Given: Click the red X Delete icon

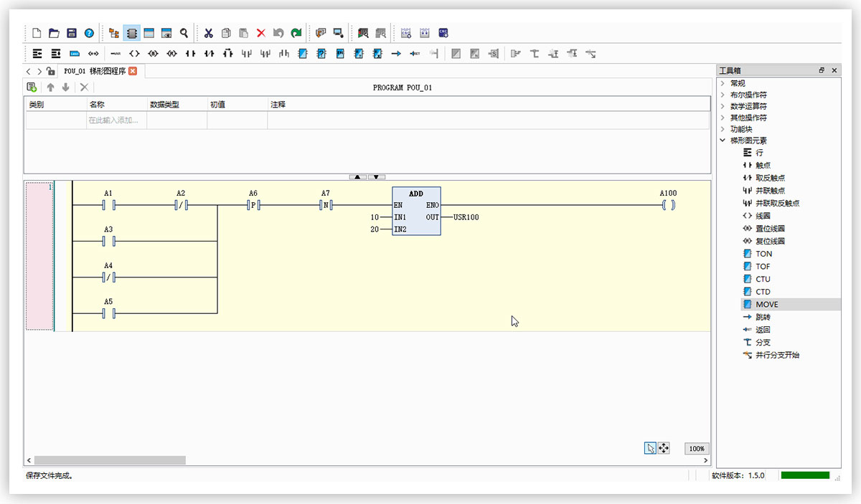Looking at the screenshot, I should tap(261, 33).
